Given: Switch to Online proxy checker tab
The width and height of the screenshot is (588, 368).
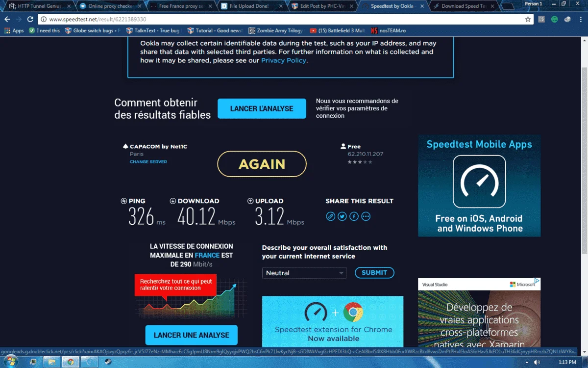Looking at the screenshot, I should [x=110, y=6].
